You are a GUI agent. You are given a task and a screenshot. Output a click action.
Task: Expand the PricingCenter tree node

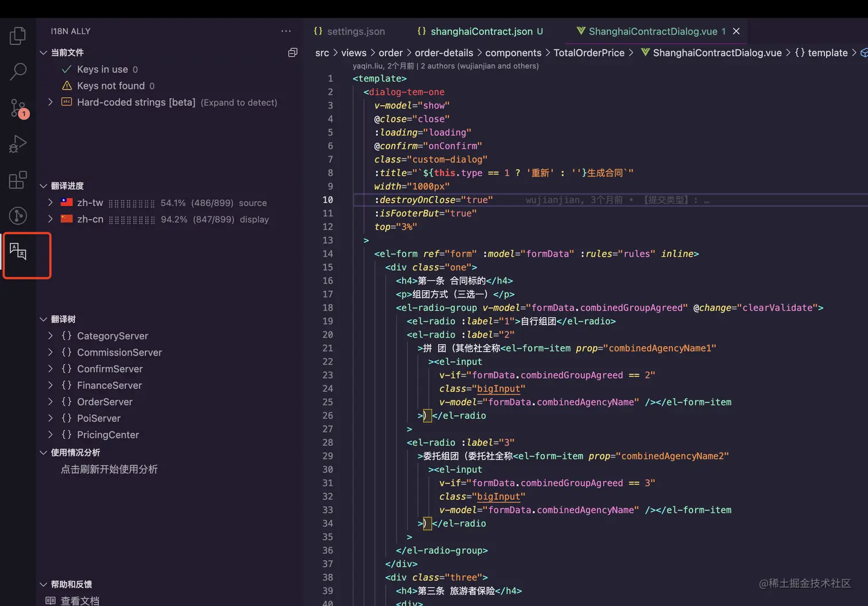[51, 435]
